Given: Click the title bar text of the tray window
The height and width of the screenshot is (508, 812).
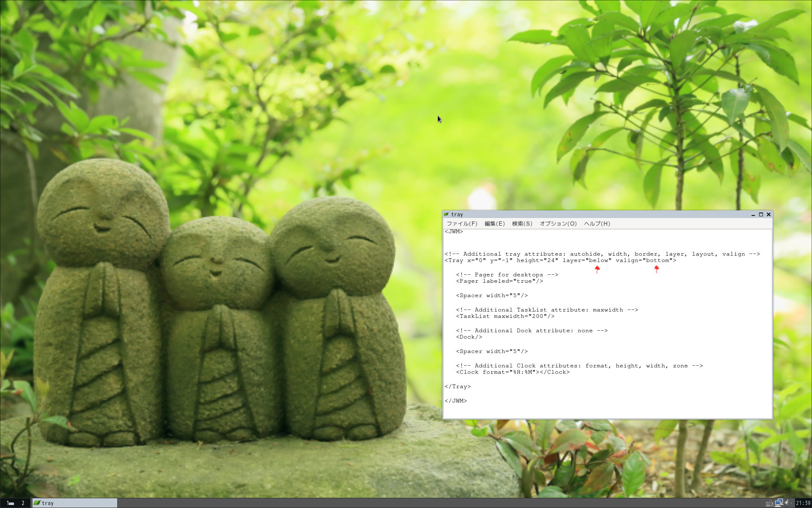Looking at the screenshot, I should (x=457, y=215).
